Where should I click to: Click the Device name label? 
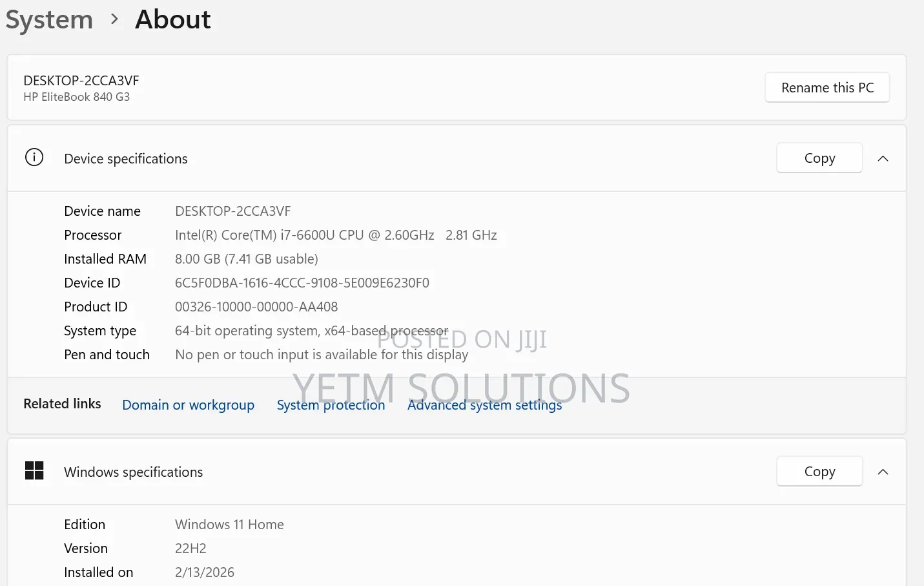pos(102,211)
